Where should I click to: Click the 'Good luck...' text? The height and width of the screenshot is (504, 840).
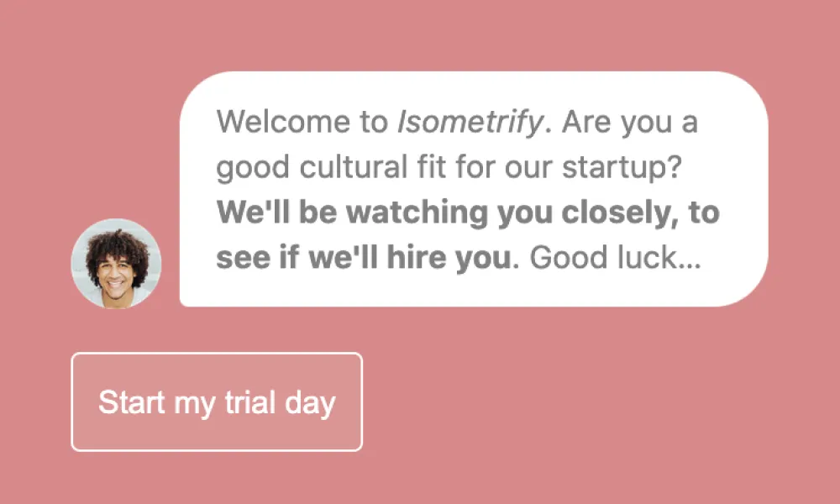click(615, 258)
